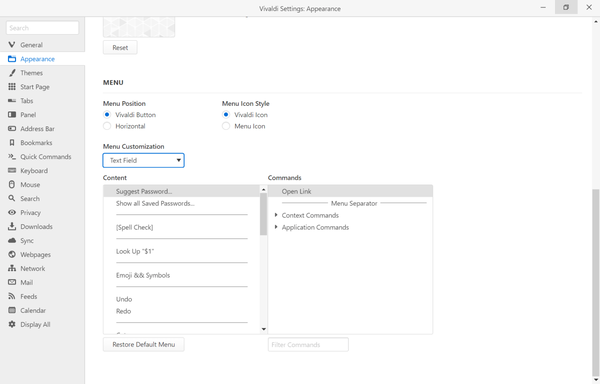The image size is (600, 384).
Task: Select the Menu Separator command
Action: tap(350, 203)
